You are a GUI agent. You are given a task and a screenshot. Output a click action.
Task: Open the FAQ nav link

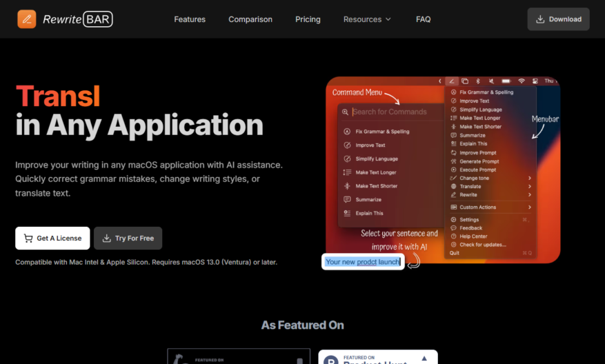pos(423,19)
